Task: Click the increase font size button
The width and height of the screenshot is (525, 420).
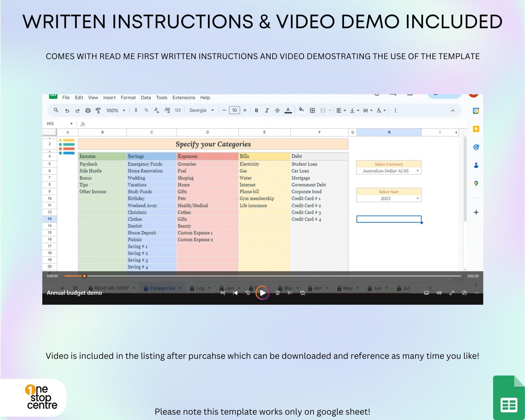Action: coord(245,110)
